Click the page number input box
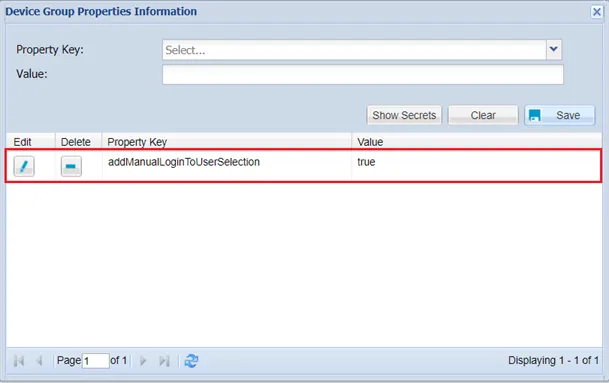 [x=96, y=361]
